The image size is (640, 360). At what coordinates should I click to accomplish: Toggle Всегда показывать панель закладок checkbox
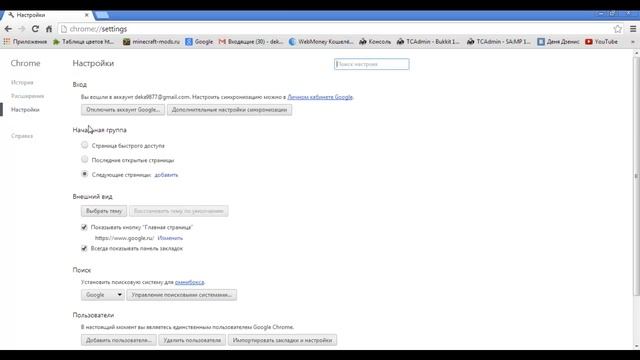coord(84,248)
